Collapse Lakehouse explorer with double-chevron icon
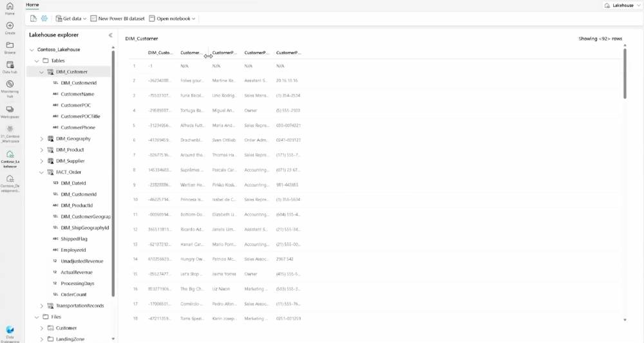644x343 pixels. (x=110, y=35)
